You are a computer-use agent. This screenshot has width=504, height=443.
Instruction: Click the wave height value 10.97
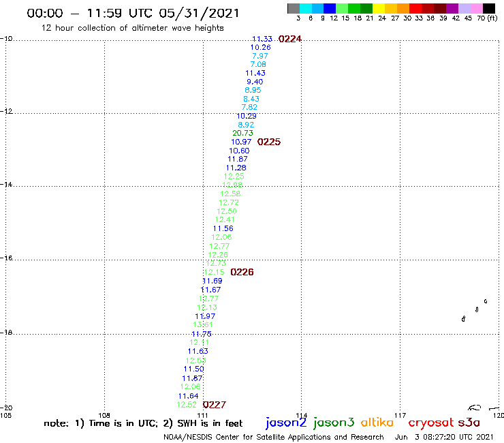pyautogui.click(x=241, y=142)
